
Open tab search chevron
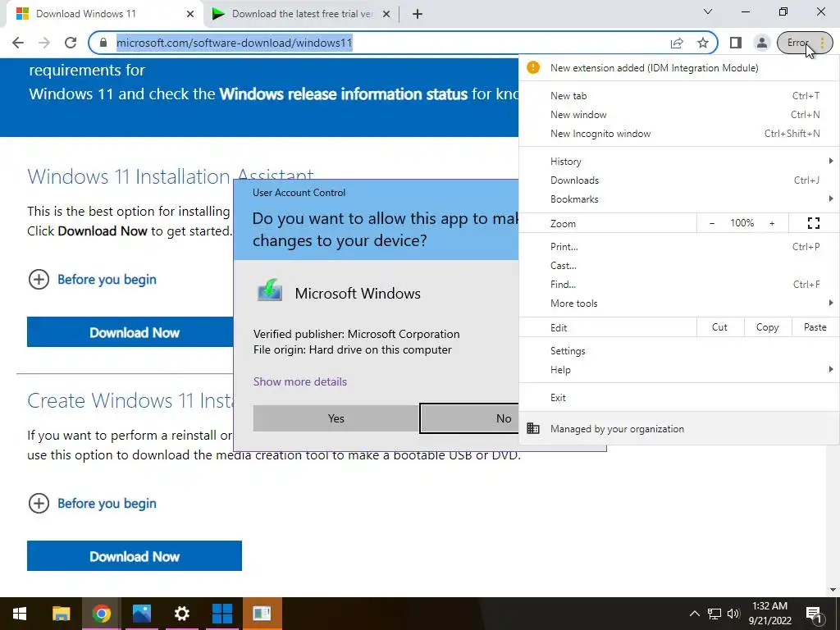click(708, 11)
